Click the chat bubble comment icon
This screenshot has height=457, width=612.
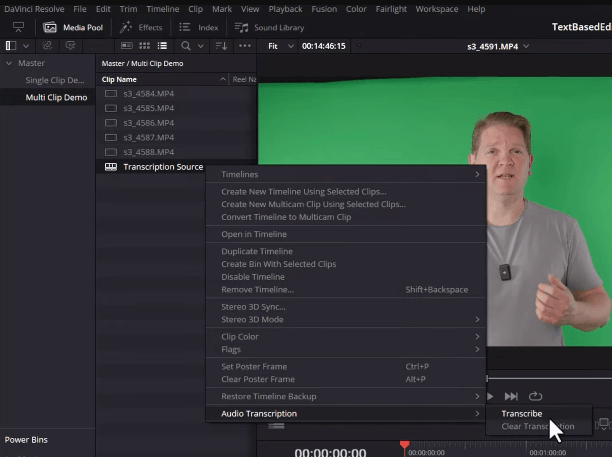(x=70, y=46)
